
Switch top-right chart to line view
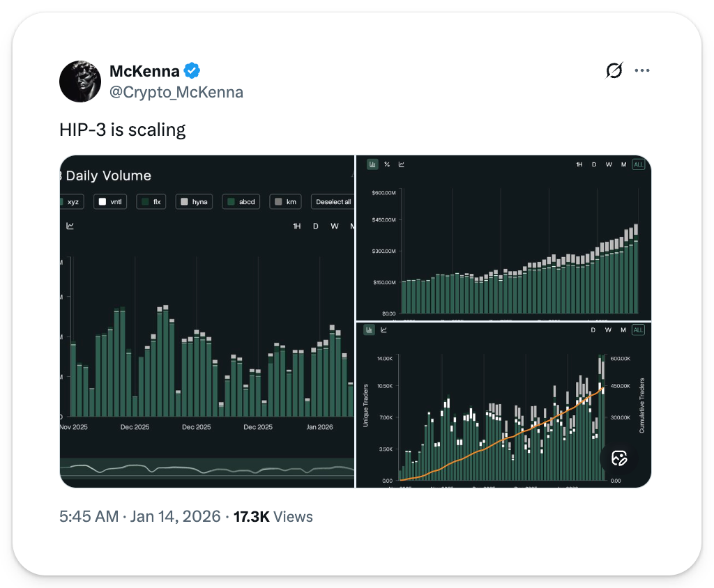[x=401, y=164]
